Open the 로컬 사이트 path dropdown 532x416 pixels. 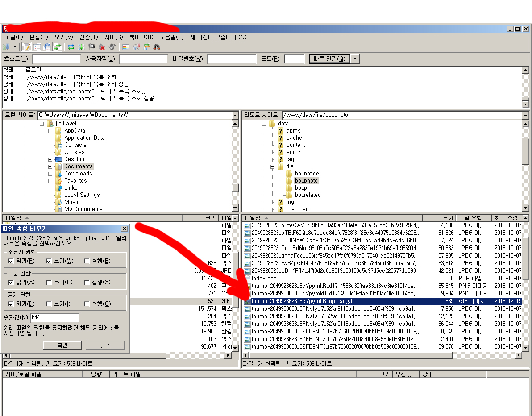tap(235, 115)
